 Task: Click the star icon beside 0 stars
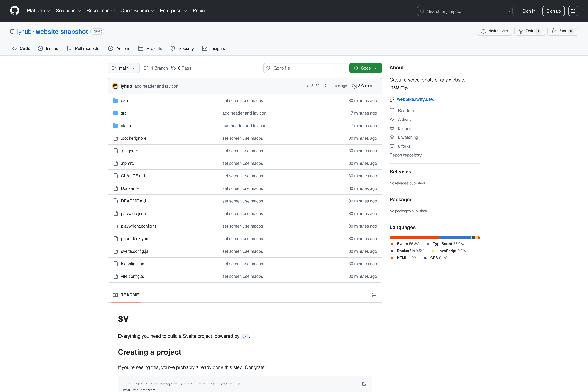point(392,128)
